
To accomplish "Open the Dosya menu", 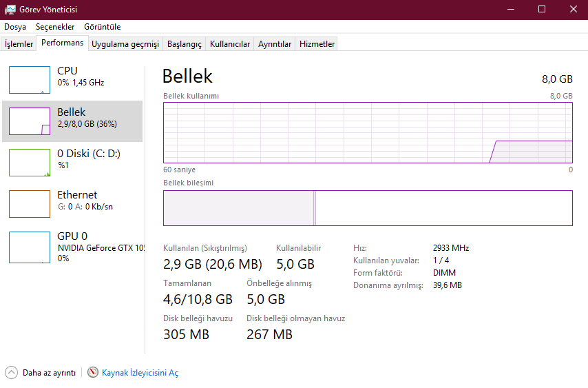I will 15,27.
